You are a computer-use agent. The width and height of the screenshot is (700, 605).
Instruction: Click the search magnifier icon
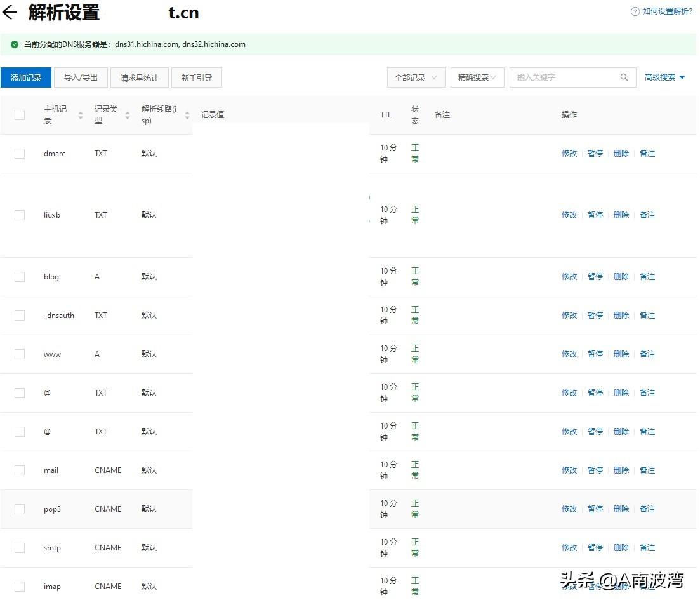click(x=624, y=77)
